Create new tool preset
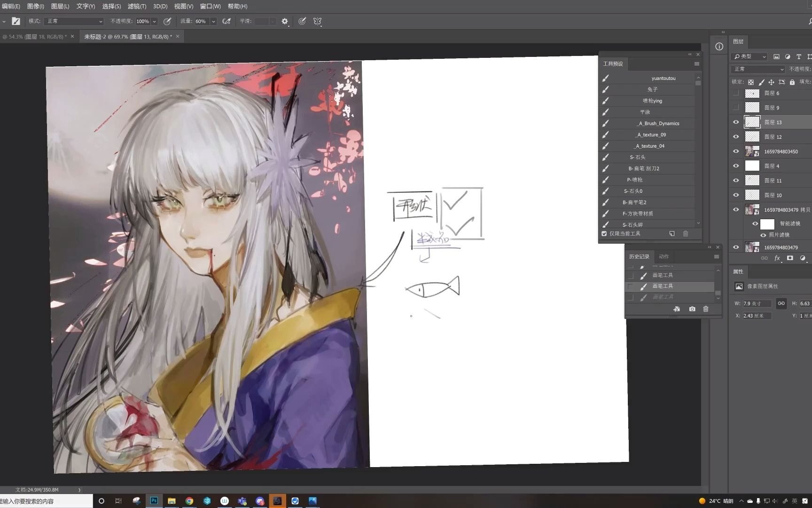Image resolution: width=812 pixels, height=508 pixels. coord(672,233)
